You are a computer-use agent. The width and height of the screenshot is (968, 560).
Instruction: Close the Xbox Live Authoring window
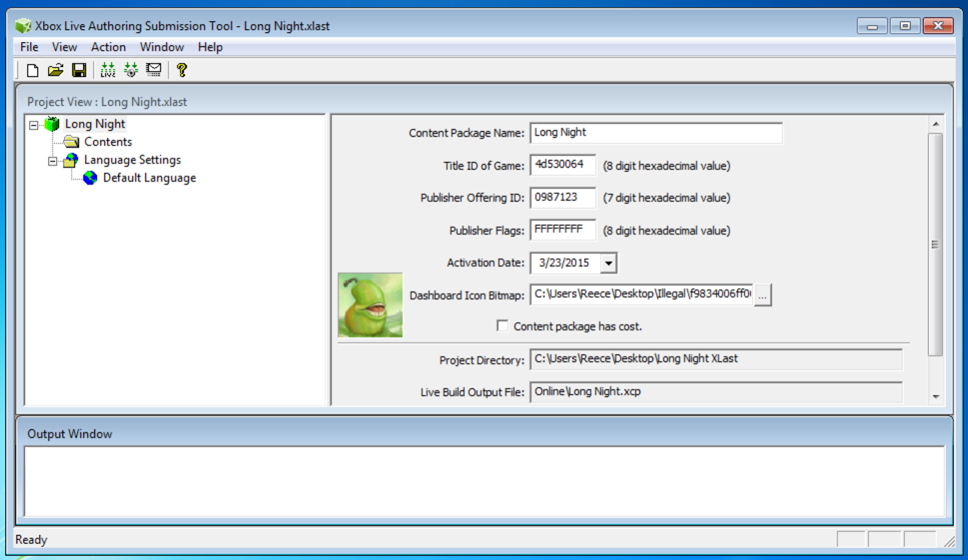pos(938,26)
